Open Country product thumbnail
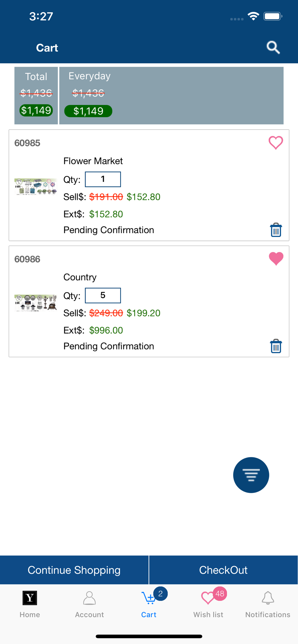298x644 pixels. point(35,303)
